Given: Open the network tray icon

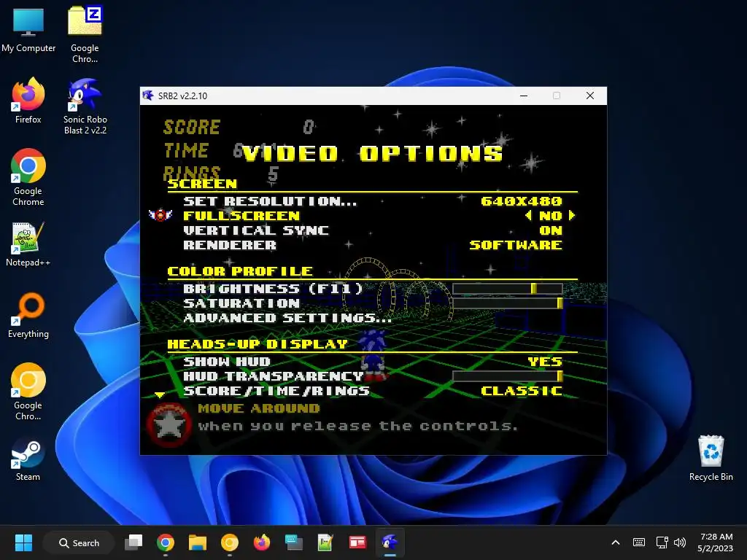Looking at the screenshot, I should (662, 542).
